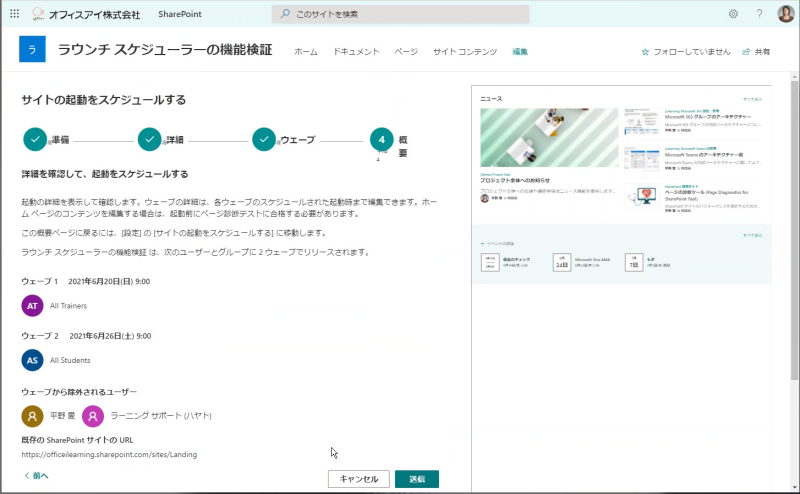Select the 準備 completed step circle
The height and width of the screenshot is (494, 800).
pyautogui.click(x=35, y=139)
